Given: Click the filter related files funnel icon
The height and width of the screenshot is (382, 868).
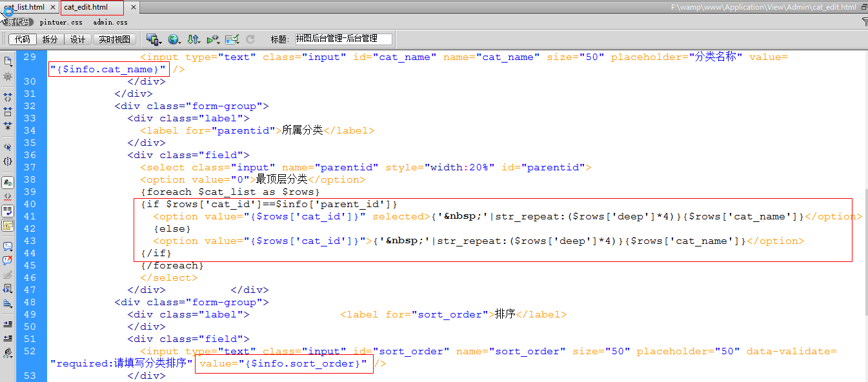Looking at the screenshot, I should point(865,22).
